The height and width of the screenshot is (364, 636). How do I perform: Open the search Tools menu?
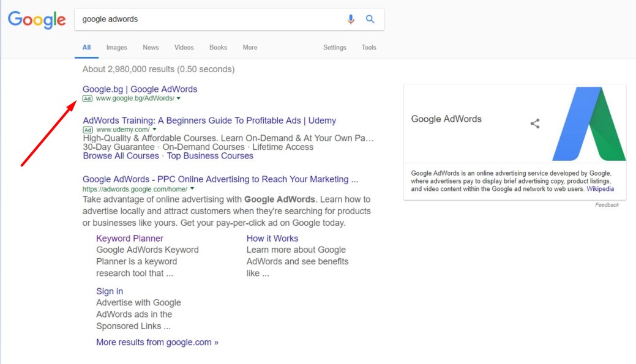[369, 48]
